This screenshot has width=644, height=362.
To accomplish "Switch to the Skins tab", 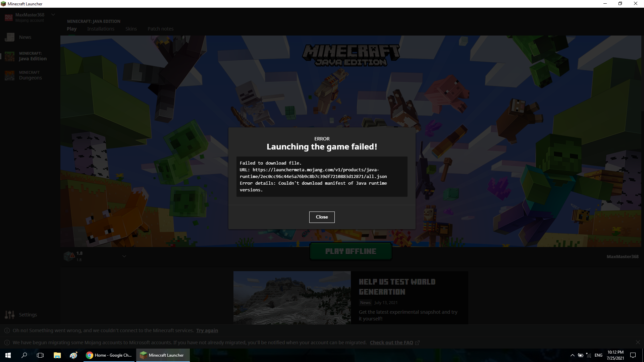I will pos(131,29).
